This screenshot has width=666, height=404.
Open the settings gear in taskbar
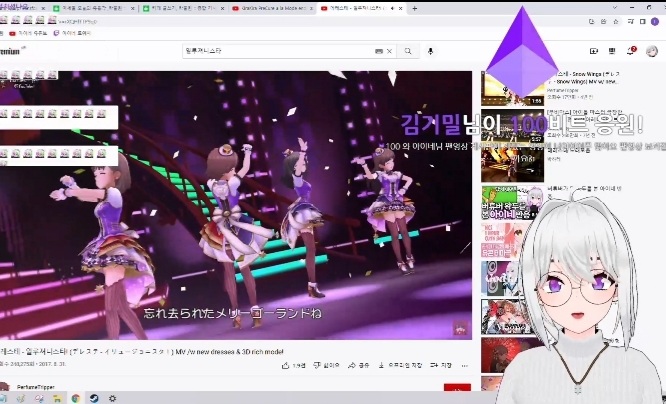112,398
